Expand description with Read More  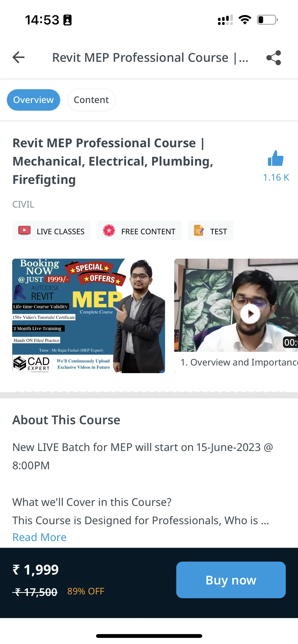(x=39, y=537)
